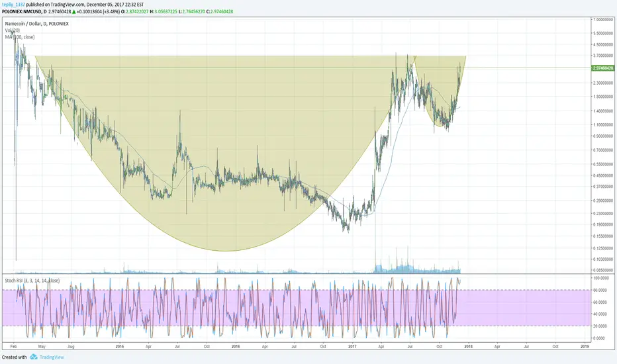This screenshot has height=364, width=617.
Task: Click the 0.19000000 price axis label
Action: pos(604,225)
